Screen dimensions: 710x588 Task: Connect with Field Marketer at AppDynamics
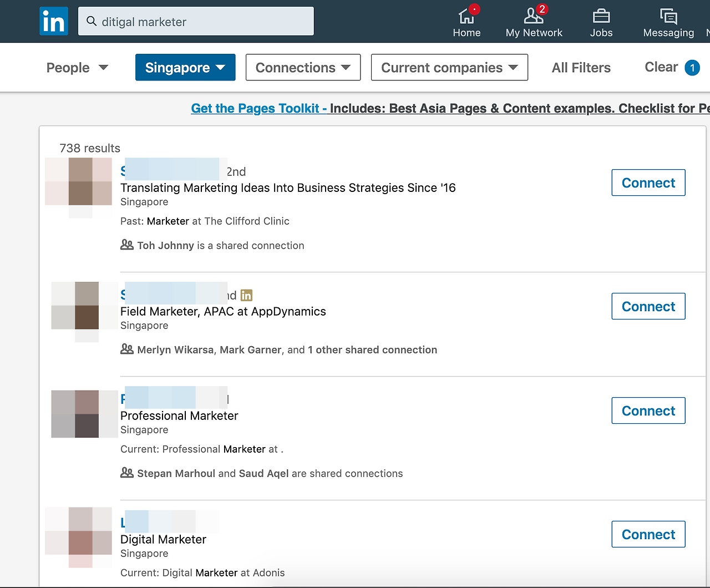648,306
